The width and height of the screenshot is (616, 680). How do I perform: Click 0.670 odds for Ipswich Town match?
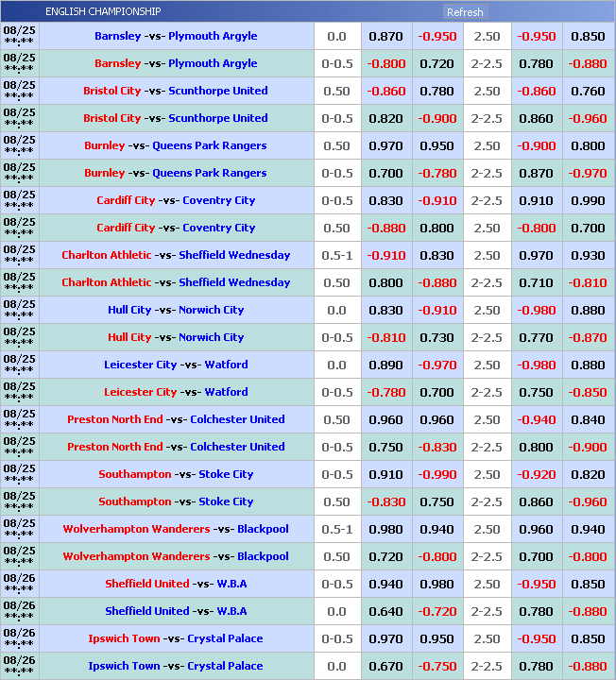[x=385, y=667]
